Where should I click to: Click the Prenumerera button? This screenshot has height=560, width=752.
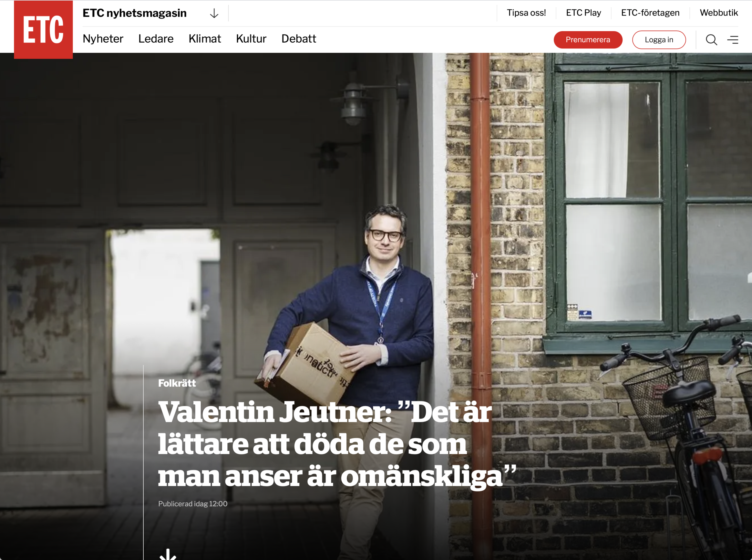click(x=588, y=40)
